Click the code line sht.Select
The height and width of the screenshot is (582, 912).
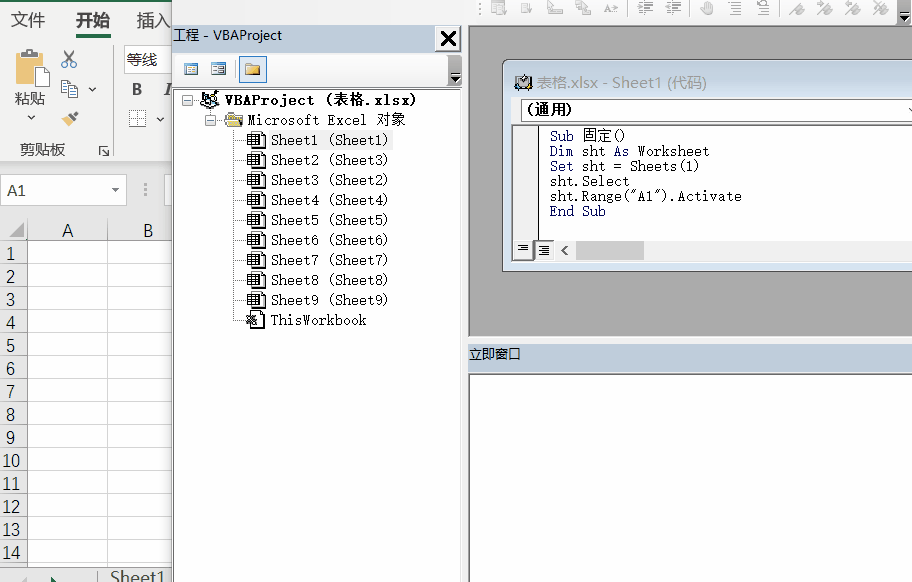[589, 181]
